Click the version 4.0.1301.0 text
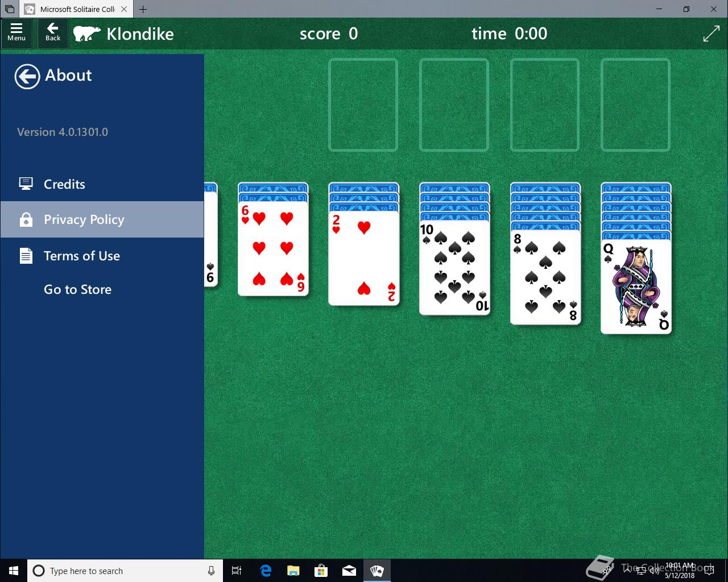Screen dimensions: 728x582 pos(63,132)
